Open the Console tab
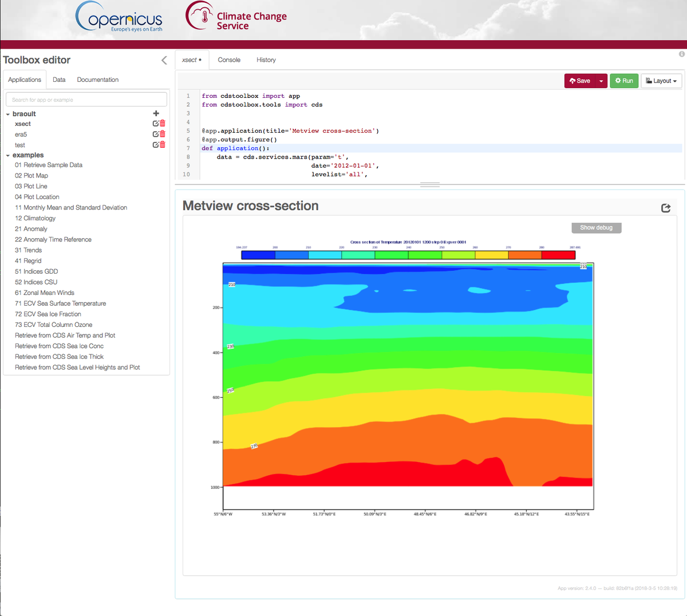This screenshot has height=616, width=687. click(x=229, y=60)
